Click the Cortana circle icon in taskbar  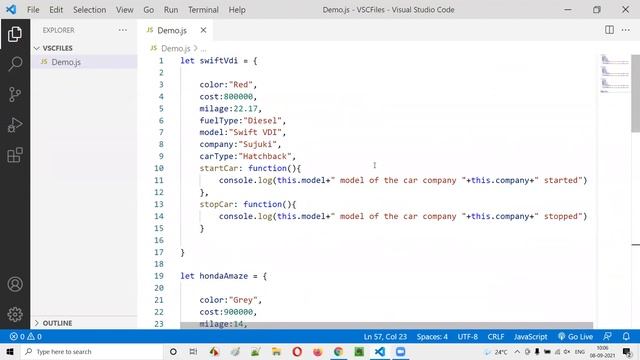pyautogui.click(x=173, y=351)
